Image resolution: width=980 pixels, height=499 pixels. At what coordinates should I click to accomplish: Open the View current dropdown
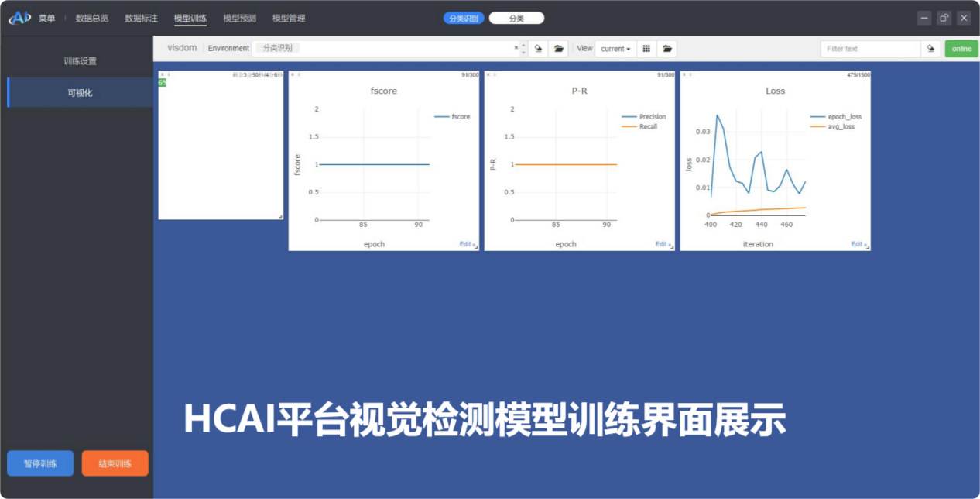(x=615, y=48)
